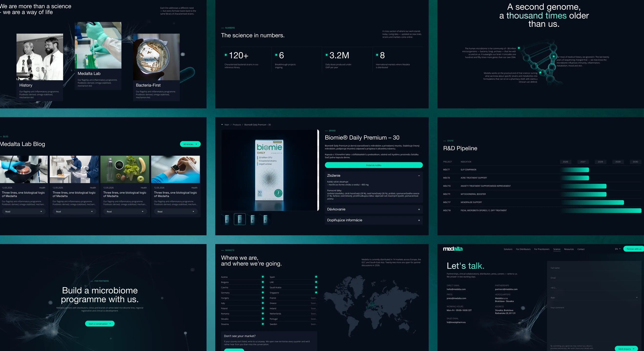Image resolution: width=644 pixels, height=351 pixels.
Task: Click the medalta logo
Action: pos(453,249)
